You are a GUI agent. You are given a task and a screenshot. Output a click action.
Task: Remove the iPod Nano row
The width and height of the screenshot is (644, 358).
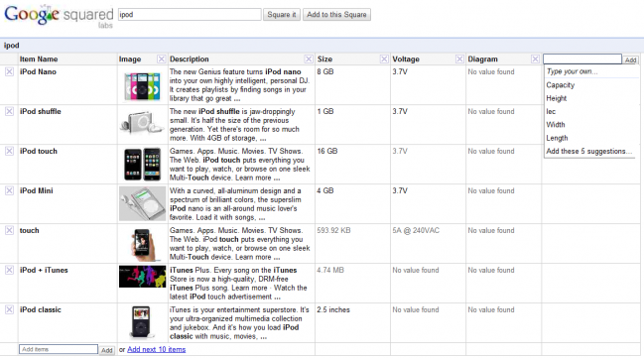(x=9, y=71)
